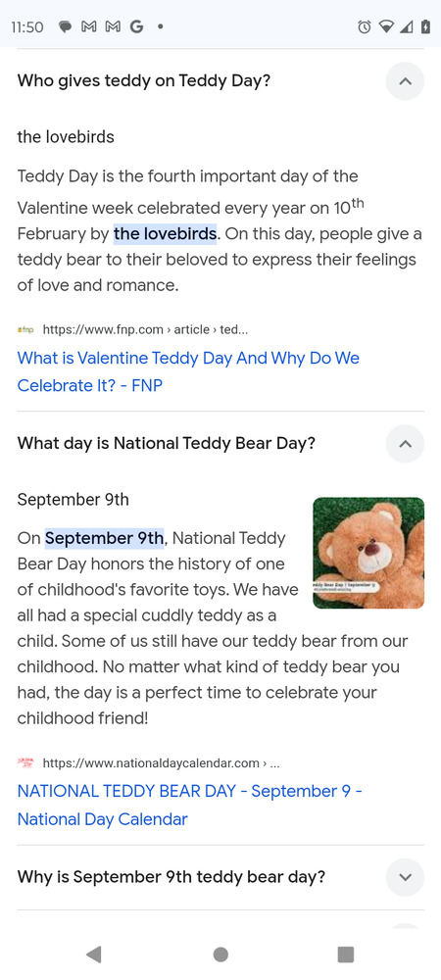Tap the FNP site favicon
The width and height of the screenshot is (441, 980).
25,329
